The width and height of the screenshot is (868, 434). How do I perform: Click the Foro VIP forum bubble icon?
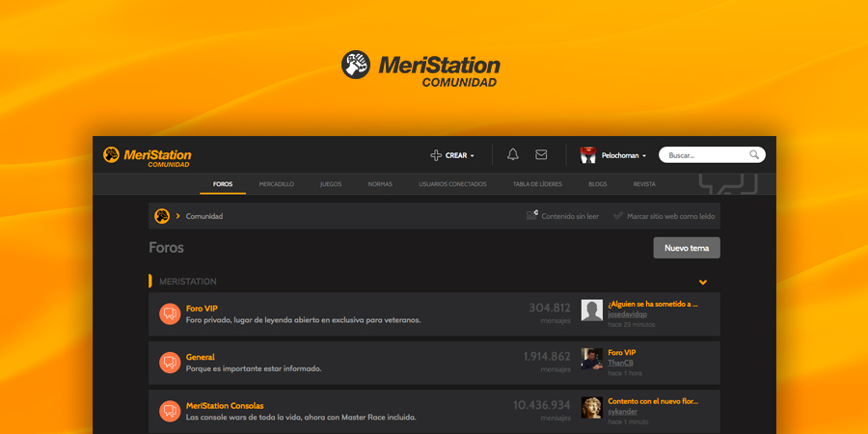click(x=170, y=313)
